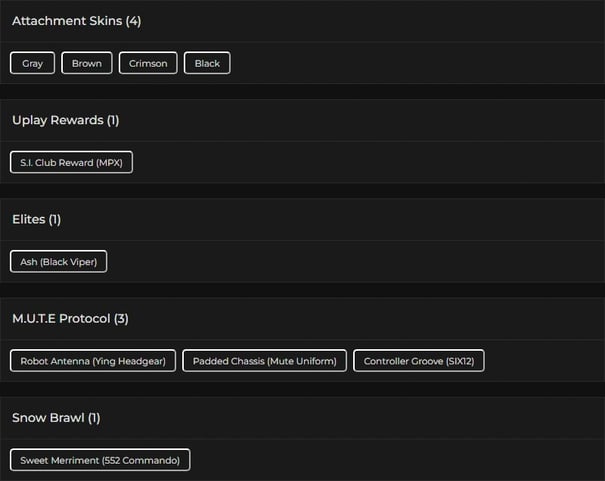Pick the Black attachment skin tag
Image resolution: width=605 pixels, height=481 pixels.
[207, 63]
